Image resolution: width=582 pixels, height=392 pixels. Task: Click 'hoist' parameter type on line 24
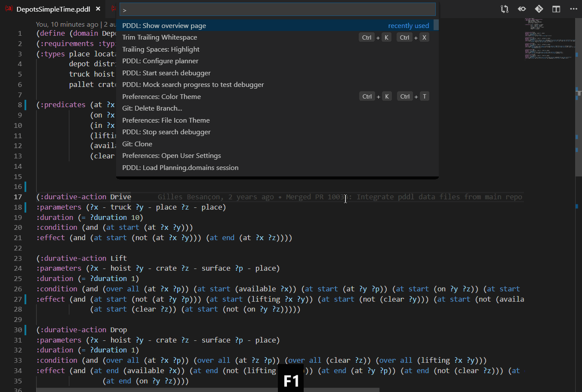(x=120, y=268)
